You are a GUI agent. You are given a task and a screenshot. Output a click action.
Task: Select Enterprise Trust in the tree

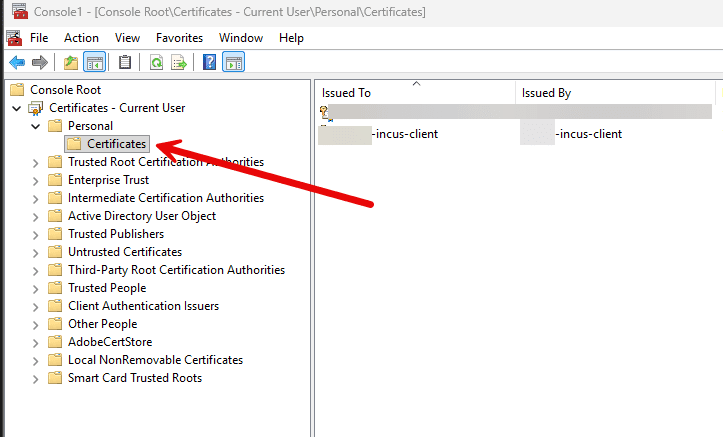click(108, 180)
